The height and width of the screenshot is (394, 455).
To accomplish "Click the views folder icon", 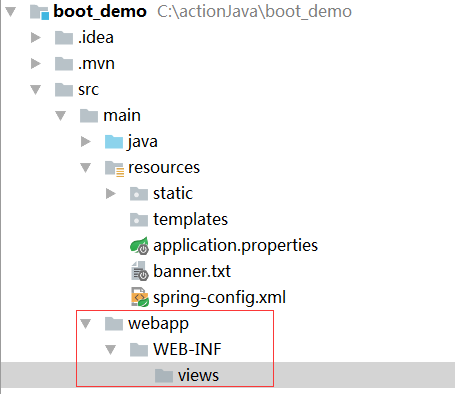I will coord(164,376).
